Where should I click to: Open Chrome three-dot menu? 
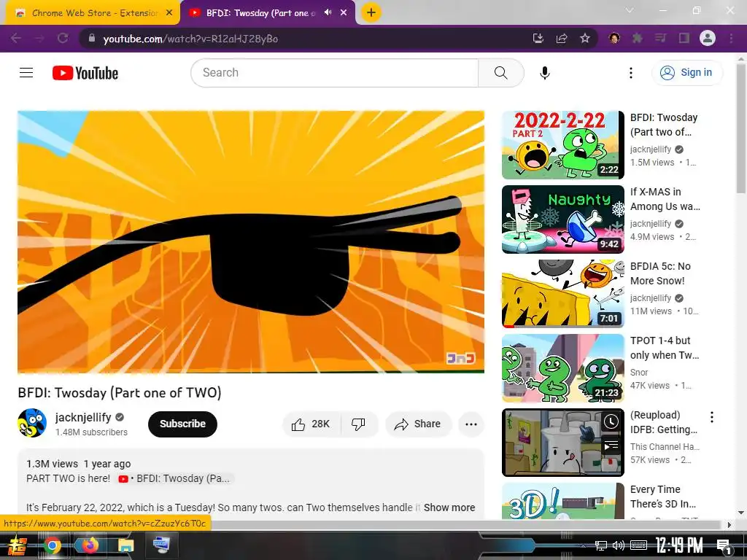click(731, 38)
